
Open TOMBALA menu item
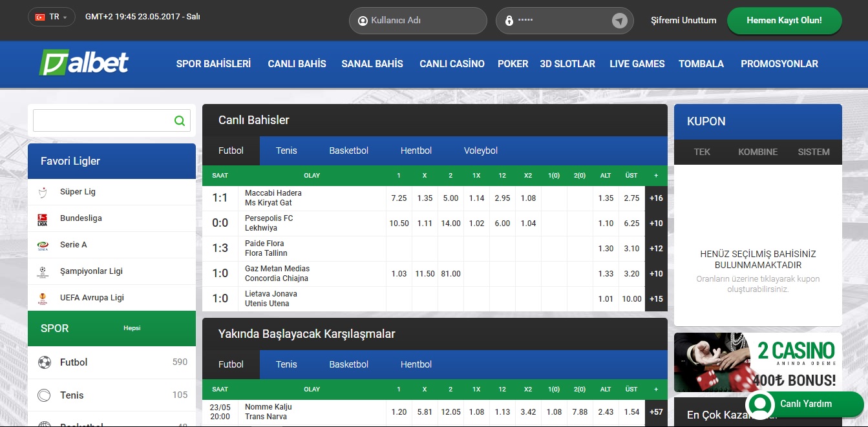pos(701,64)
